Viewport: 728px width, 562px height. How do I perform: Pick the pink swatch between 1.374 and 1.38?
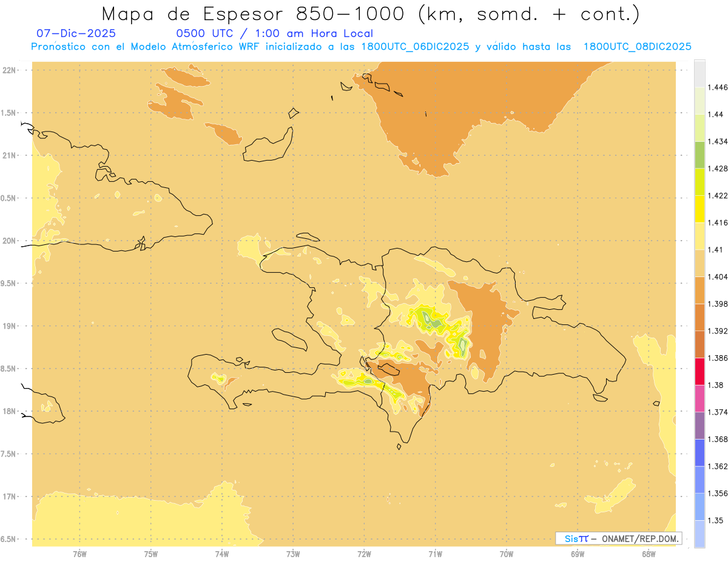pos(699,398)
